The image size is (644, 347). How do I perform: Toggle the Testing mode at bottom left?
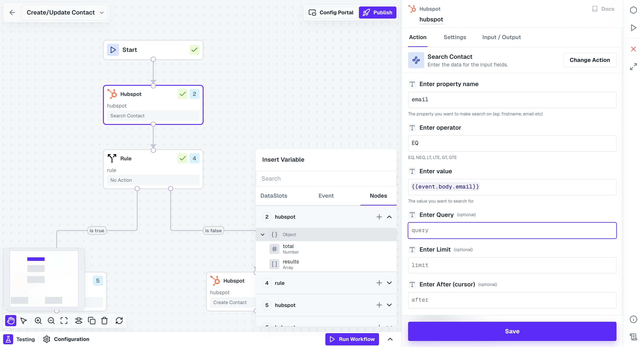point(8,339)
